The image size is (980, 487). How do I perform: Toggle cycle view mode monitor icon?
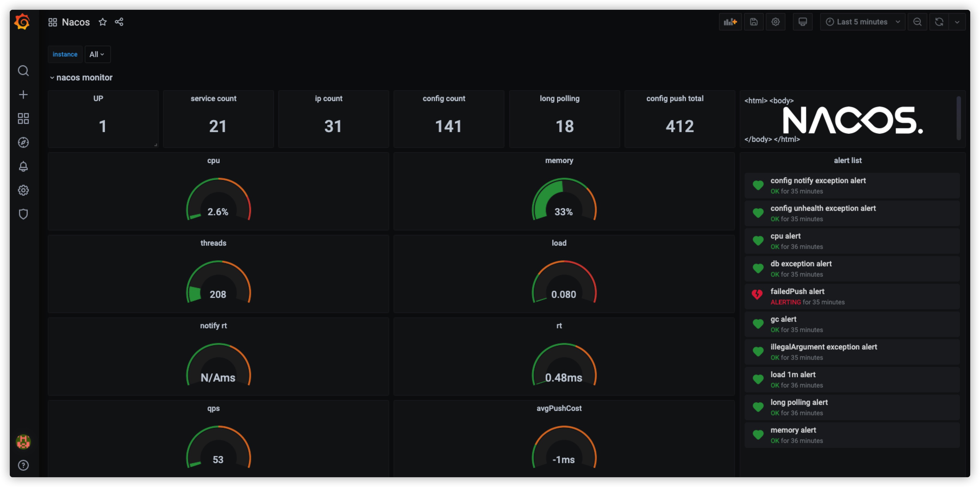pos(802,22)
